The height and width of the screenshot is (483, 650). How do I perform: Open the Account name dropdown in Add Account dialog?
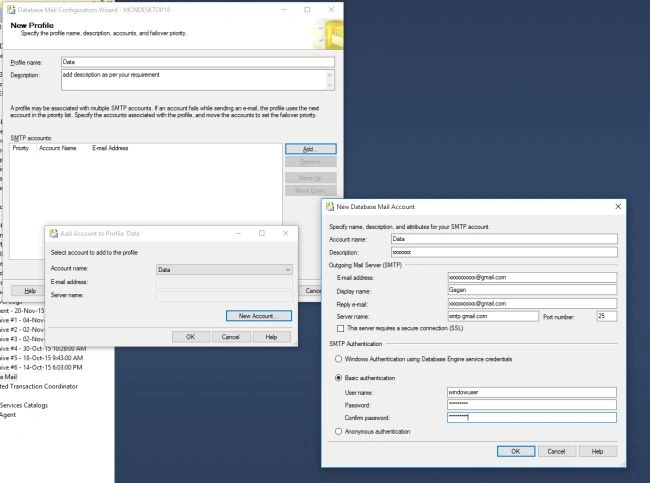coord(224,270)
